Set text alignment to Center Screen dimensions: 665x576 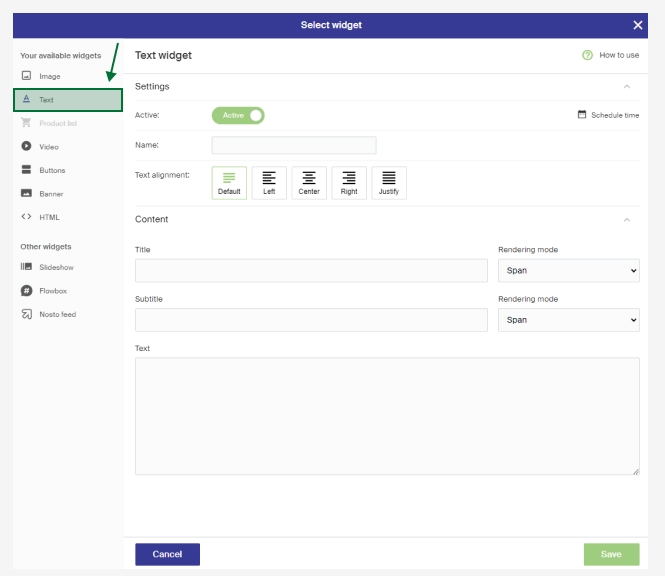[x=309, y=183]
